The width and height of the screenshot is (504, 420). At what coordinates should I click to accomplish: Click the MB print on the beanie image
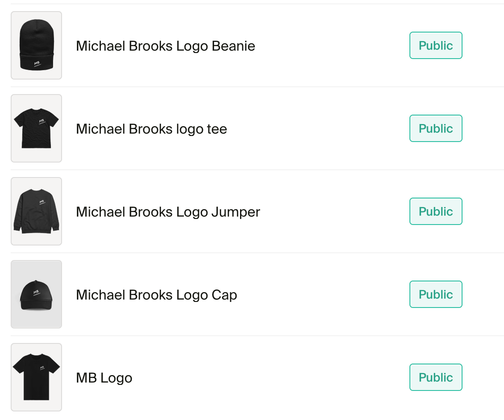37,64
